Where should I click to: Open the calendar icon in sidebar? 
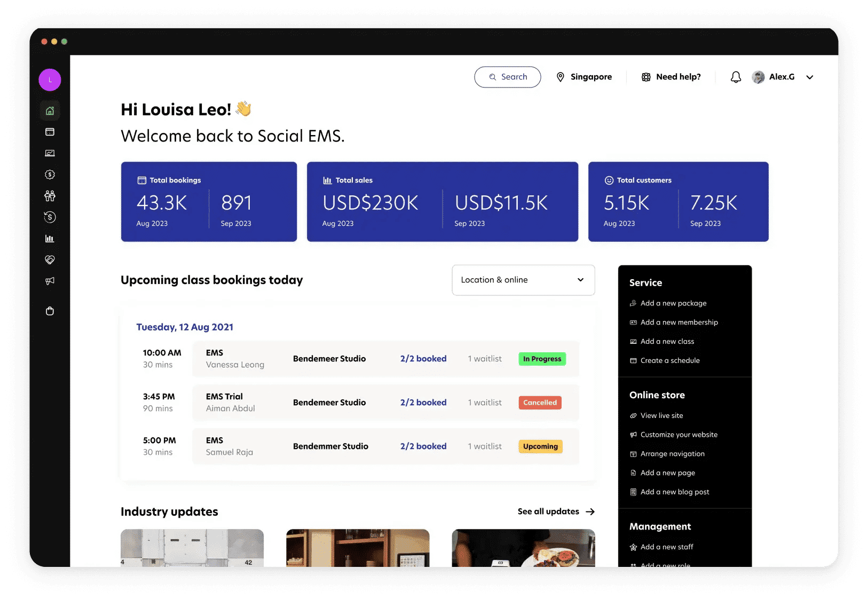click(50, 132)
